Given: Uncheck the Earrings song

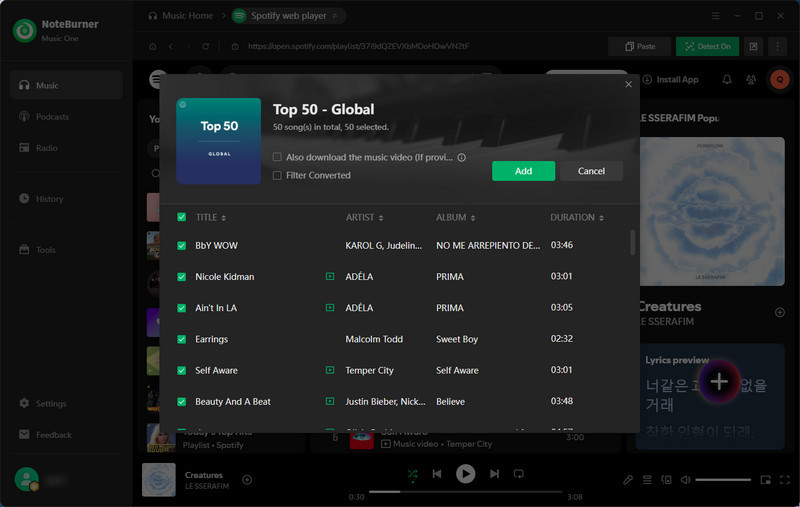Looking at the screenshot, I should [182, 339].
